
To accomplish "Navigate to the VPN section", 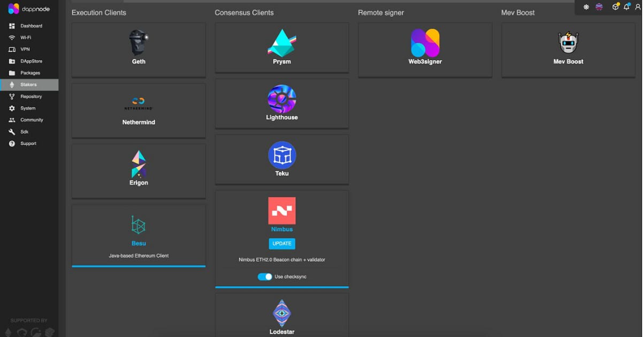I will (25, 50).
